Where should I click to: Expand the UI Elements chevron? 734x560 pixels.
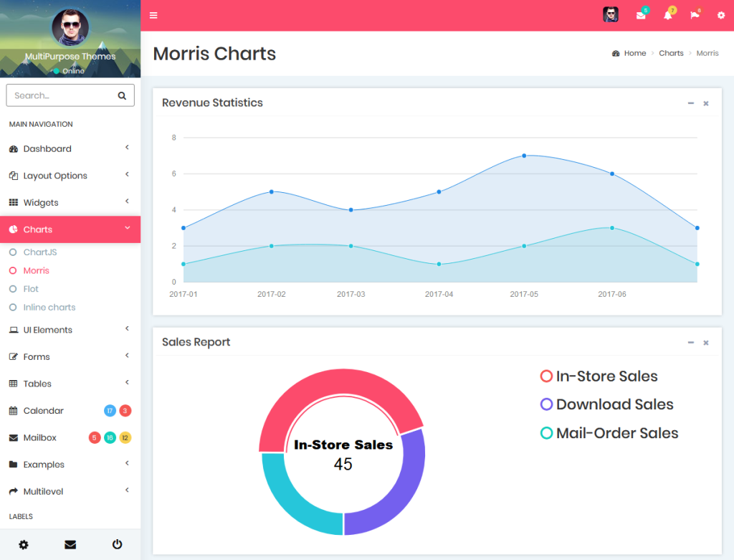(x=127, y=328)
